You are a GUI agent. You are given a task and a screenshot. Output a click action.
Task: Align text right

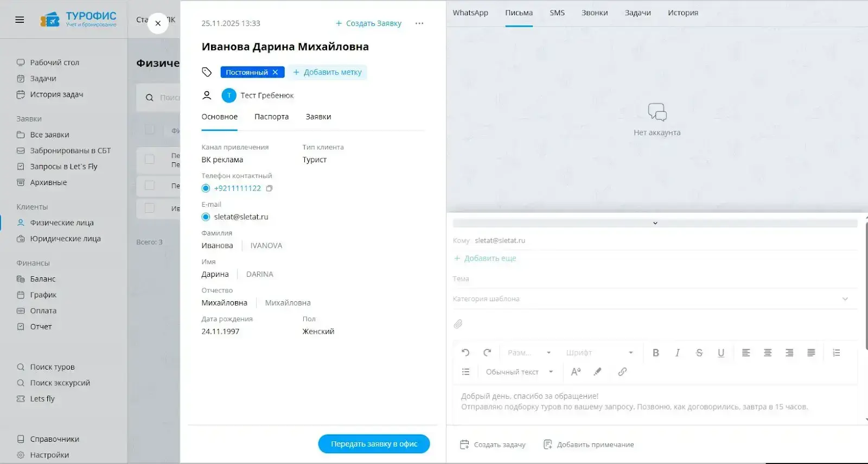click(789, 353)
